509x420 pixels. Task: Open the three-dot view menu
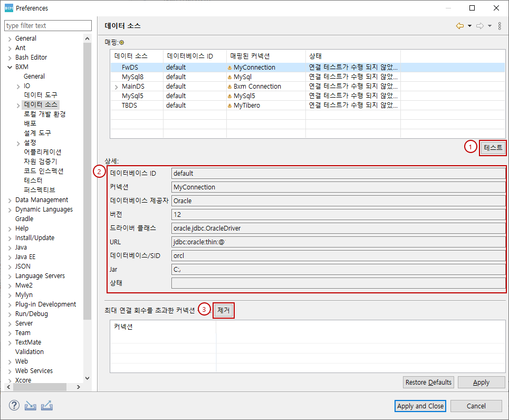tap(500, 26)
